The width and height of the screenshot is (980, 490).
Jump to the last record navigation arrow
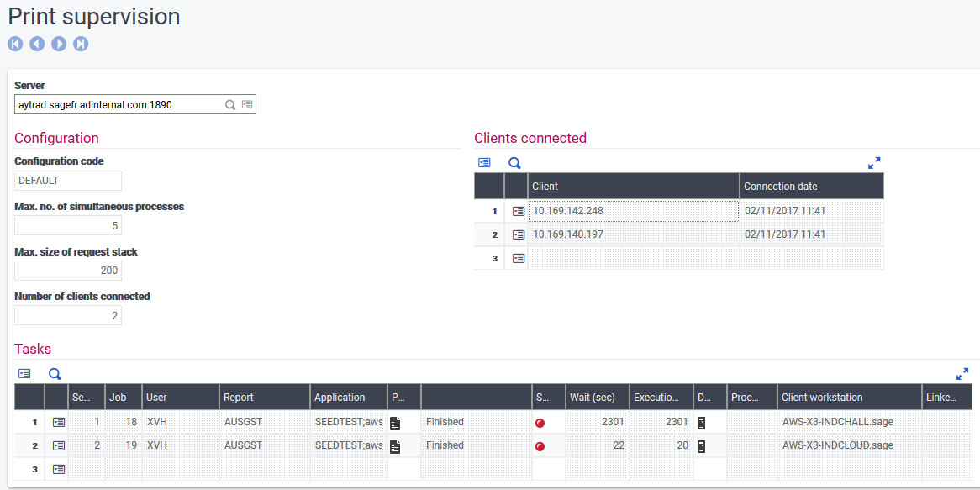81,44
